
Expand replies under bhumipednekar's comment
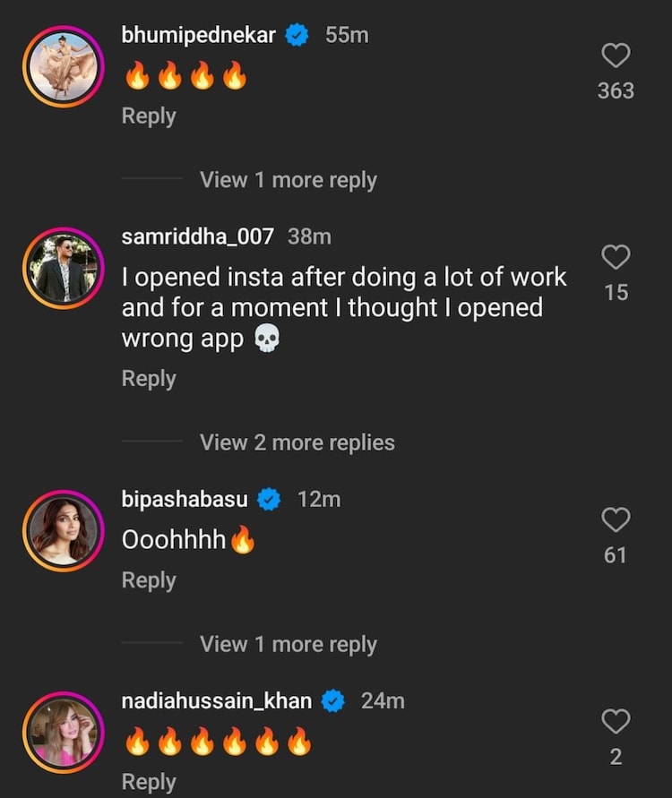[x=289, y=179]
